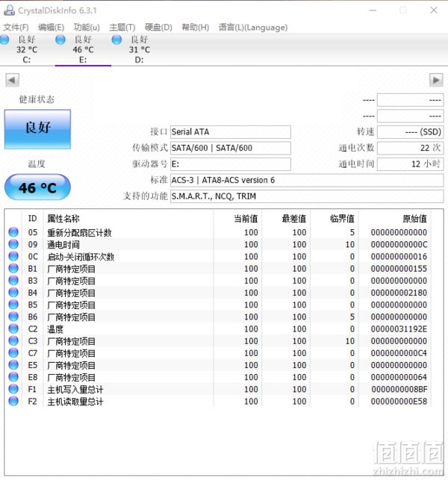
Task: Switch to the E: drive tab at 46 °C
Action: click(x=83, y=49)
